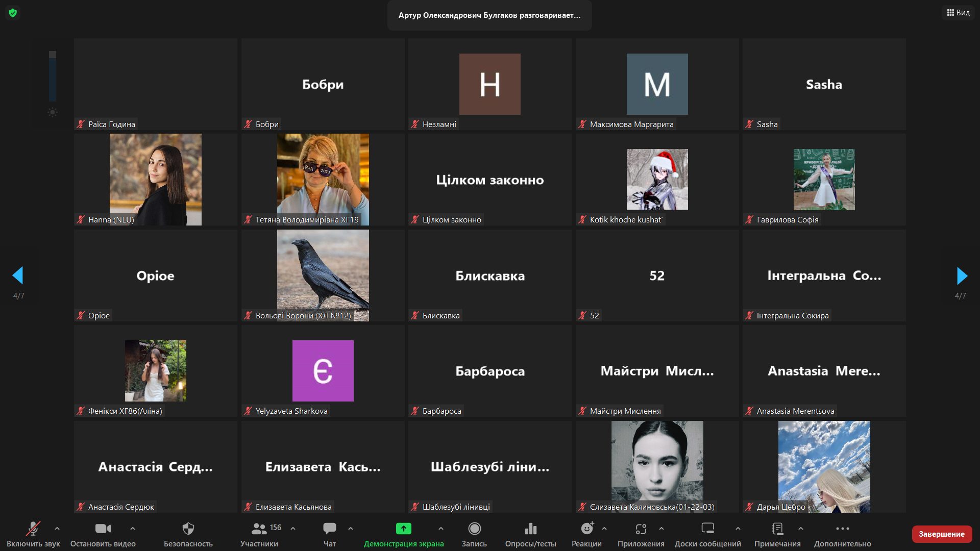The image size is (980, 551).
Task: Expand video options arrow beside camera
Action: coord(133,529)
